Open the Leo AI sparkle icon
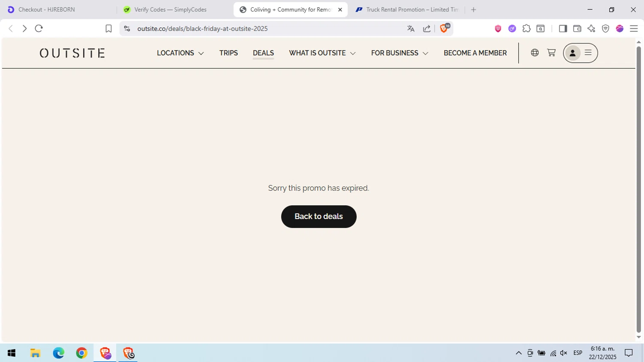 point(591,28)
